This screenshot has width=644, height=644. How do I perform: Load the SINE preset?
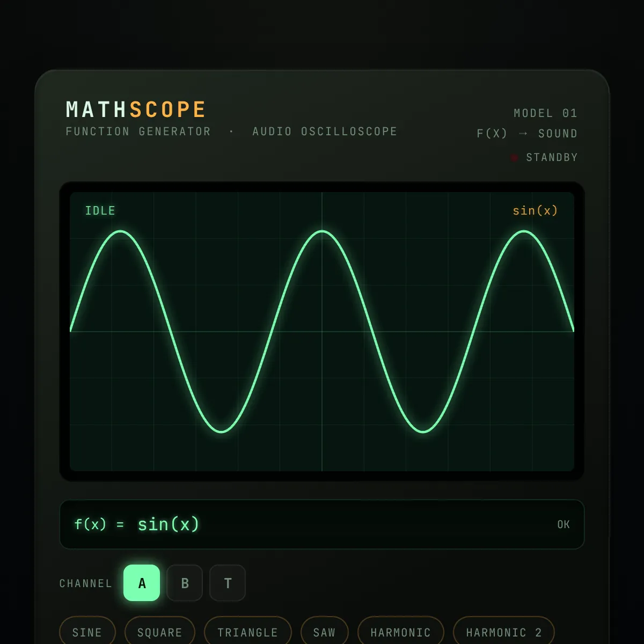click(87, 632)
